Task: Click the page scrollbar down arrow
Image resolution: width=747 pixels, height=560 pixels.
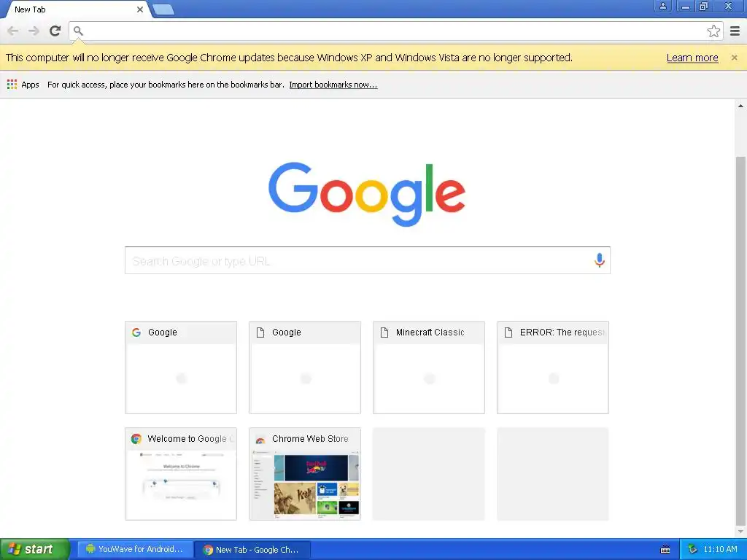Action: click(x=740, y=532)
